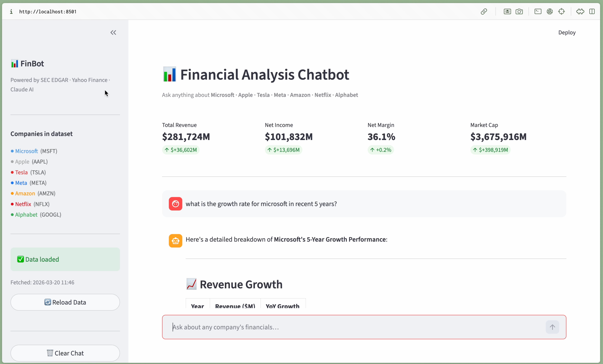Screen dimensions: 603x364
Task: Click the chart emoji beside Revenue Growth
Action: coord(191,284)
